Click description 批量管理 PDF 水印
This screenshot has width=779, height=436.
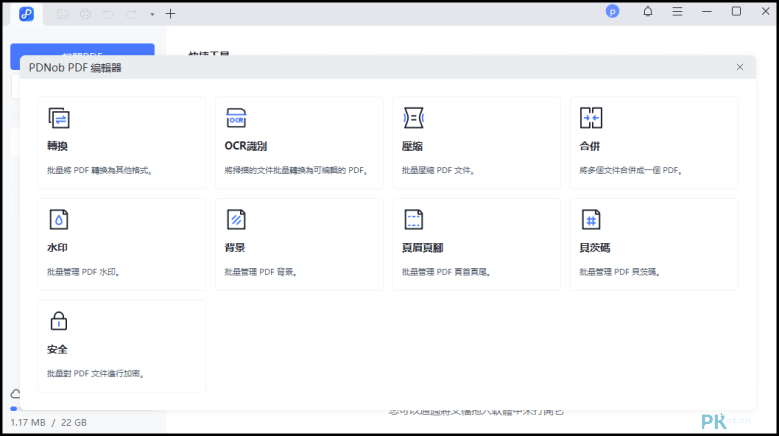click(83, 272)
